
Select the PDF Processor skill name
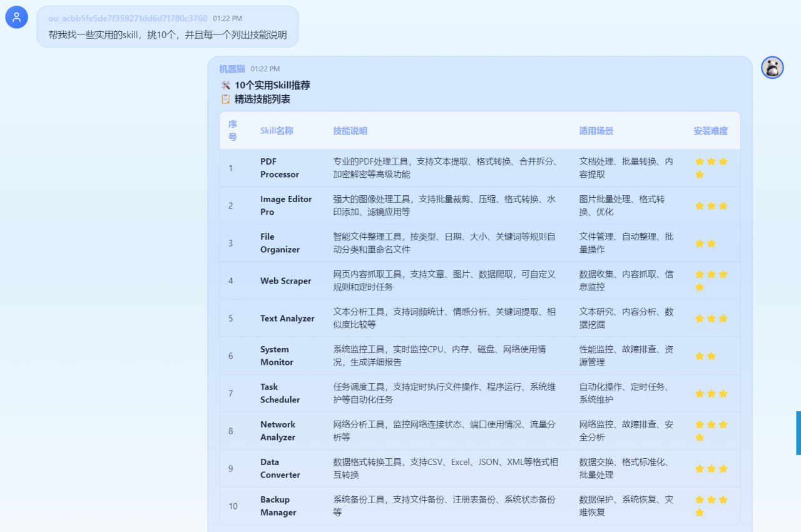pyautogui.click(x=280, y=168)
